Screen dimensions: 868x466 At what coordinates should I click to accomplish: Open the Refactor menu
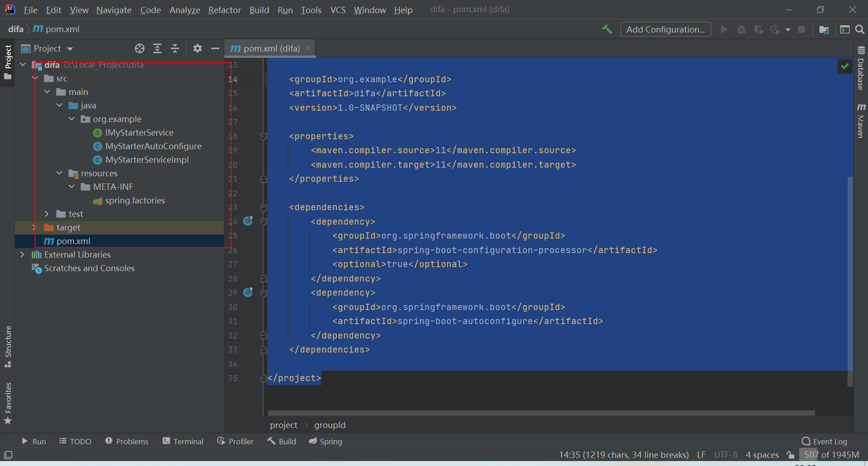(x=224, y=10)
